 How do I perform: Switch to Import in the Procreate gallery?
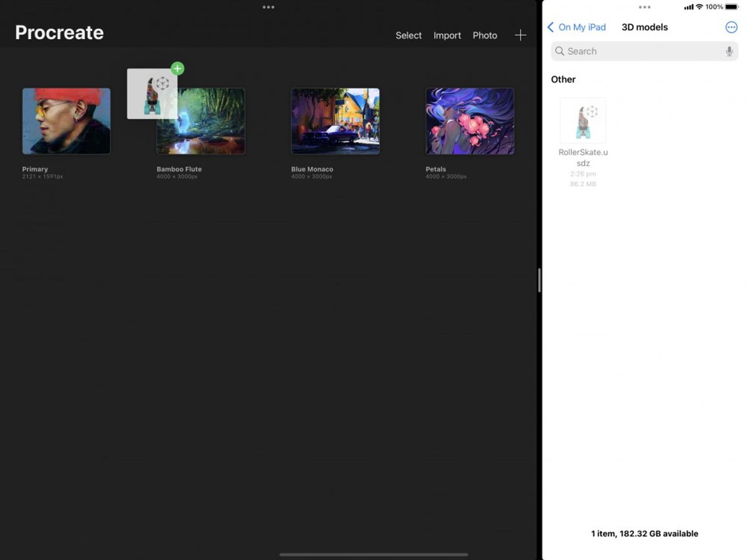coord(446,35)
